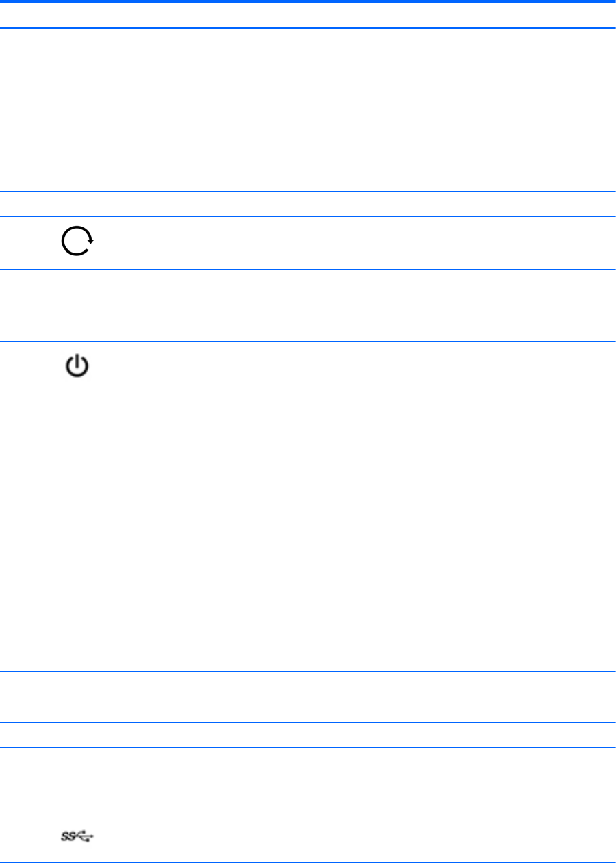Click the divider line directly above the power icon row
This screenshot has height=863, width=616.
[308, 341]
